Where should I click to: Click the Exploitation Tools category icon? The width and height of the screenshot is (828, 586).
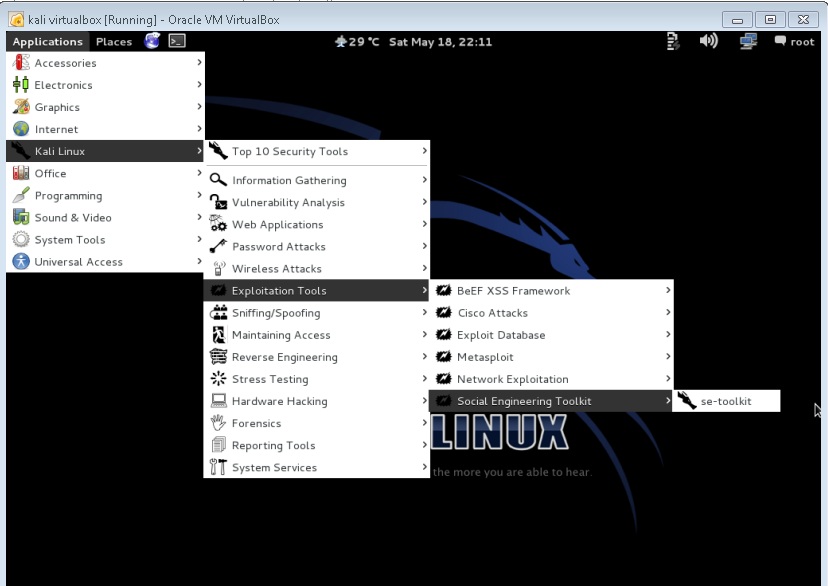[218, 290]
